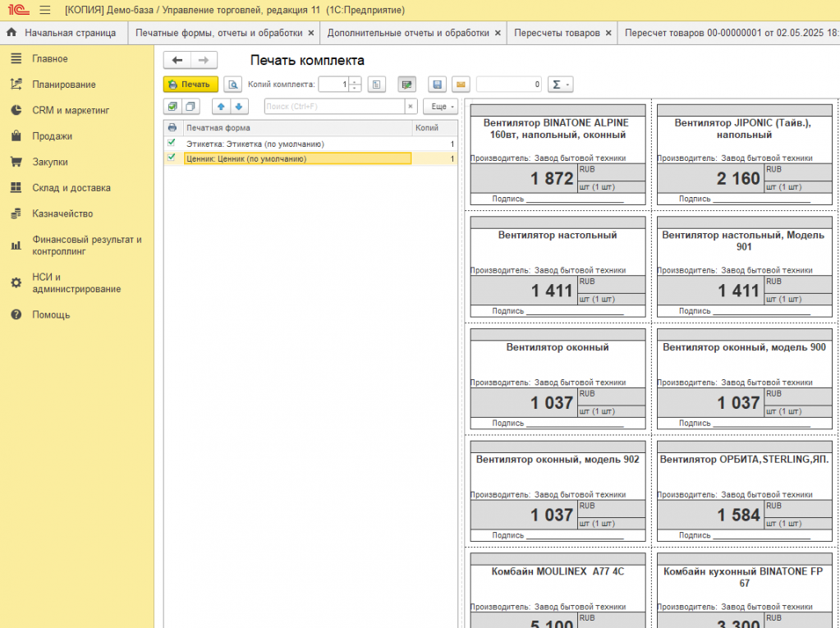Uncheck all print forms icon

pyautogui.click(x=190, y=107)
